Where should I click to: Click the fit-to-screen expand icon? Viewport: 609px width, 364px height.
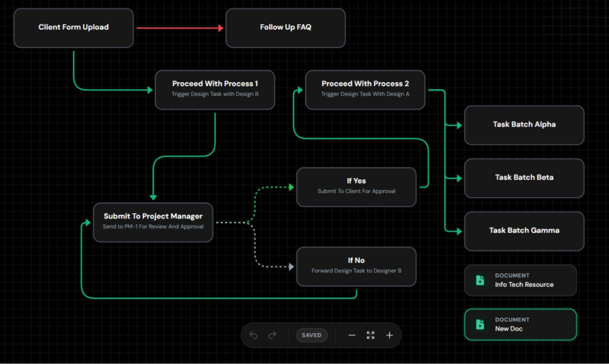coord(371,335)
